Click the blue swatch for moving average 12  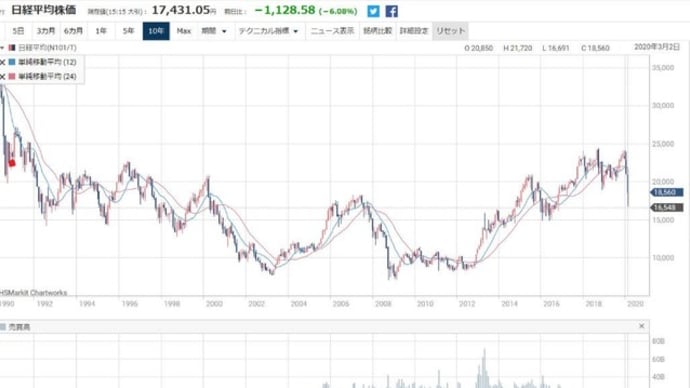point(12,62)
